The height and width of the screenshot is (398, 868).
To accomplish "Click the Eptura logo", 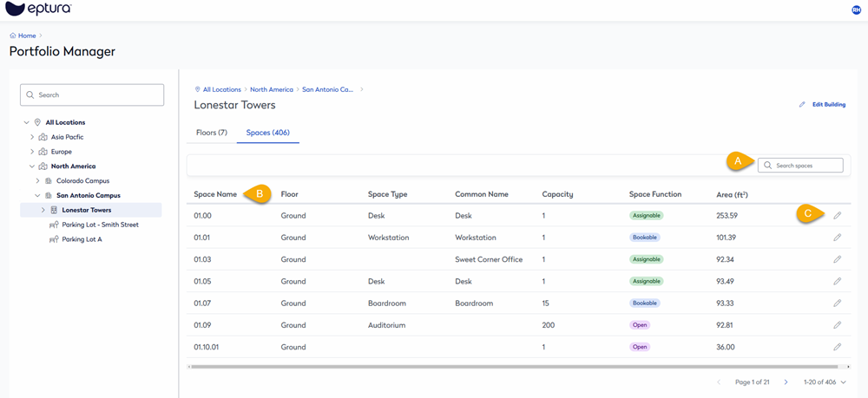I will click(x=37, y=9).
